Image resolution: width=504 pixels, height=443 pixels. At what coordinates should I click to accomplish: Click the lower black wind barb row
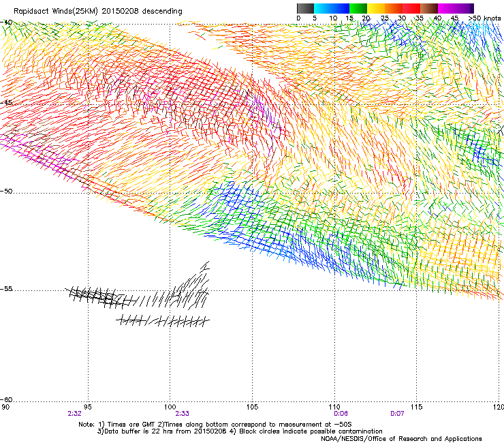(163, 321)
